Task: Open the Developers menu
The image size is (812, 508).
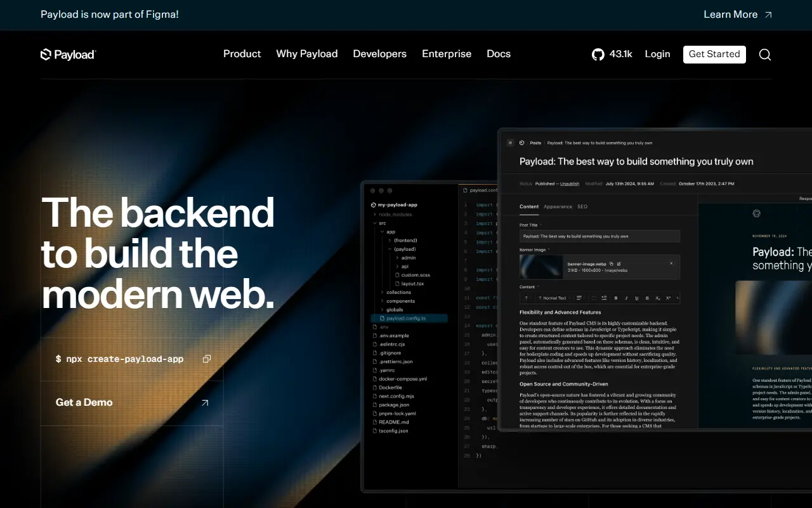Action: click(x=380, y=54)
